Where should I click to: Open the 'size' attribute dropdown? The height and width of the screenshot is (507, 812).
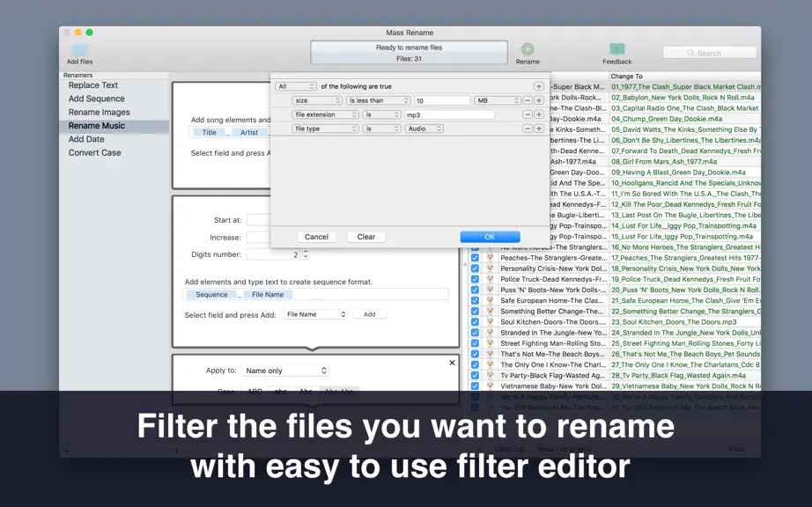[x=317, y=100]
